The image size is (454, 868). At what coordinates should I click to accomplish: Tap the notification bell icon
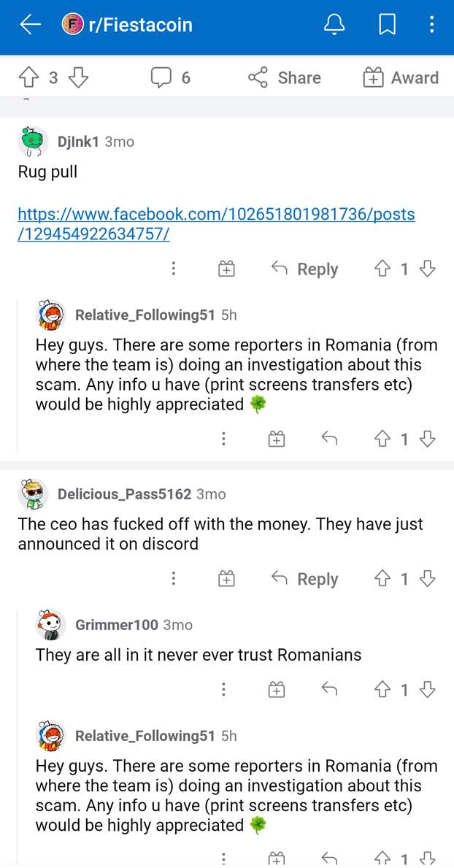click(334, 25)
